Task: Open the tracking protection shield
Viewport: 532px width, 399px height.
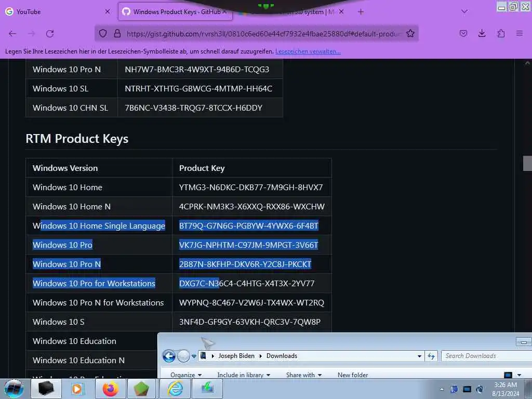Action: [103, 33]
